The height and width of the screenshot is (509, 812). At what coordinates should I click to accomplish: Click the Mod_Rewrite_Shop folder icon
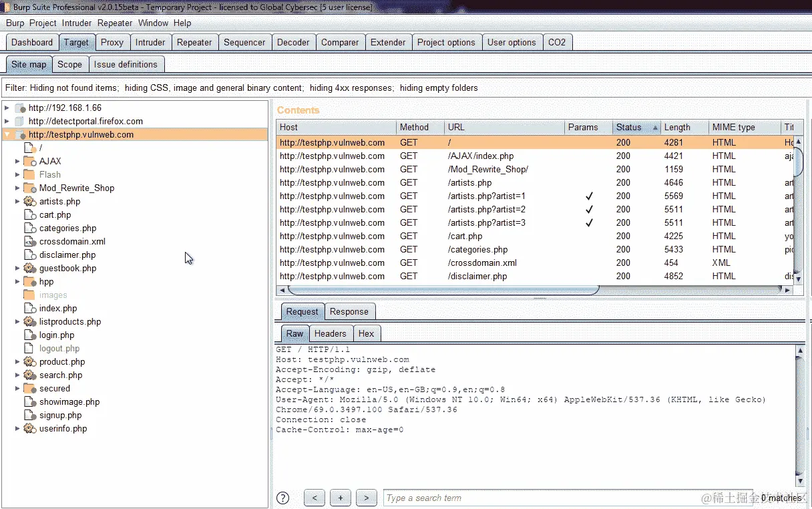pyautogui.click(x=29, y=188)
